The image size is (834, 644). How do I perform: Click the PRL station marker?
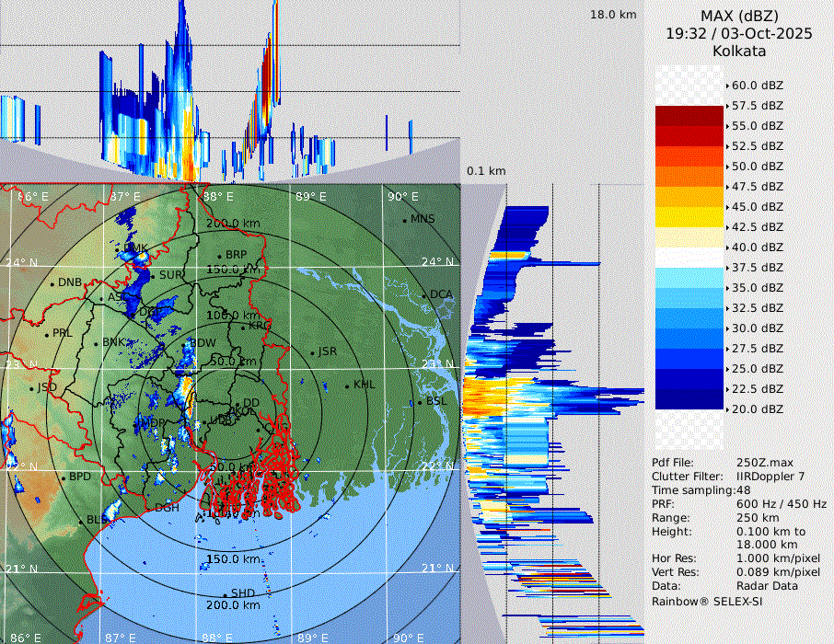[47, 333]
